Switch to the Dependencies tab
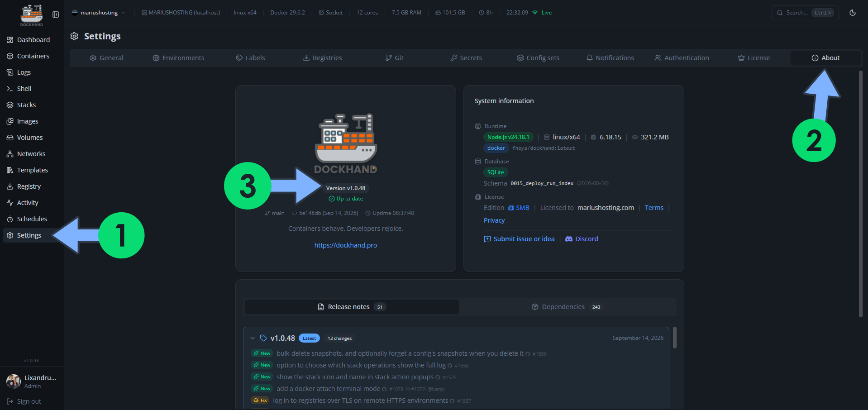The width and height of the screenshot is (868, 410). [x=568, y=307]
